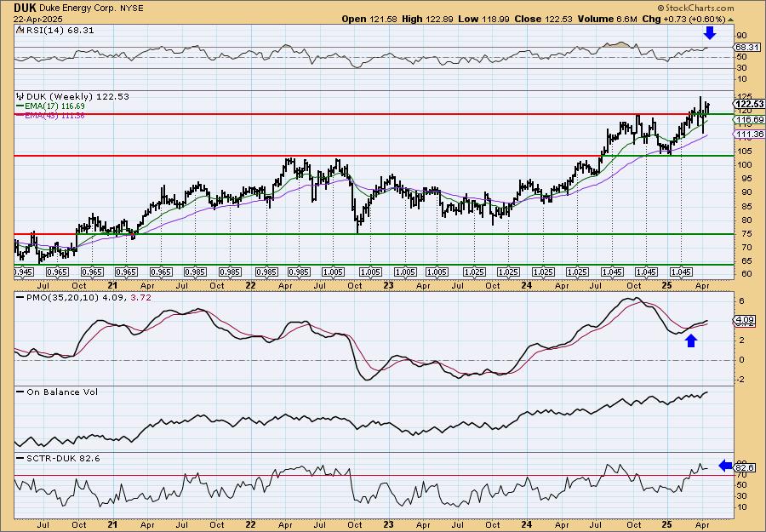Viewport: 766px width, 532px height.
Task: Click the 0 label on PMO axis
Action: 741,360
